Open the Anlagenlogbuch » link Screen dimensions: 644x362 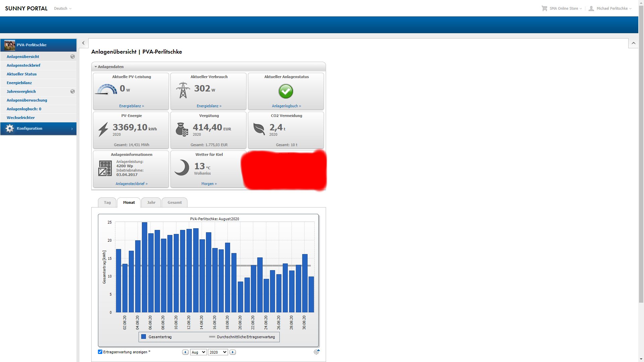tap(286, 106)
